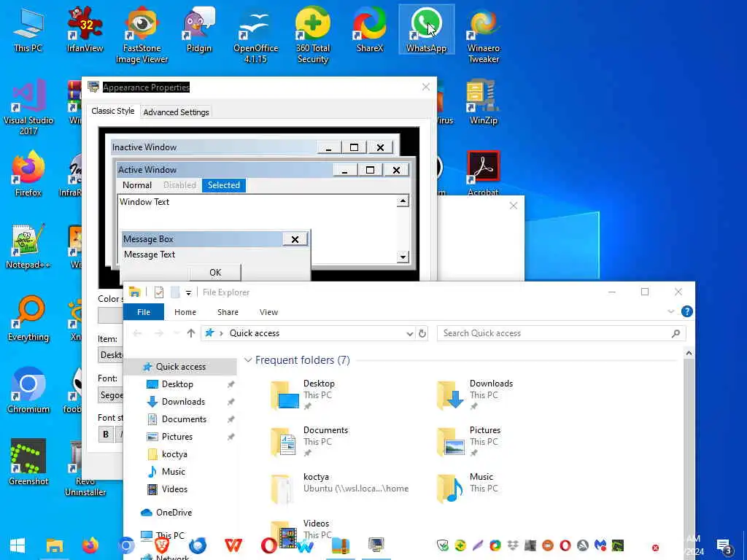Image resolution: width=747 pixels, height=560 pixels.
Task: Click the Inactive Window preview title bar
Action: click(214, 147)
